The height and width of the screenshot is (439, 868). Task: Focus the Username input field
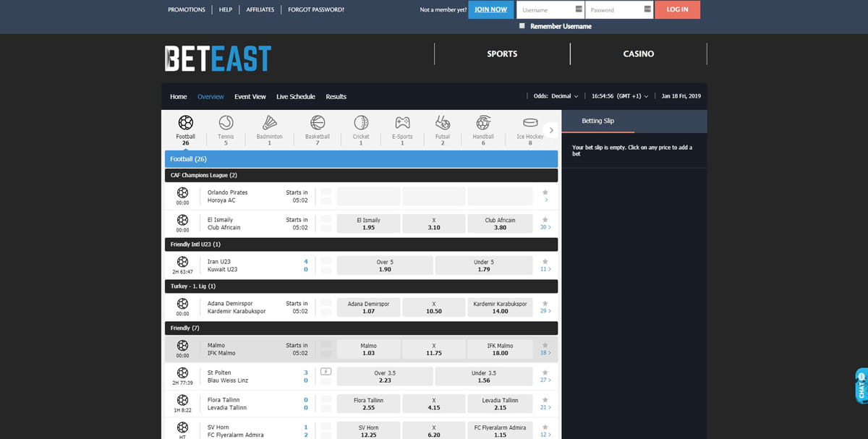pyautogui.click(x=551, y=9)
